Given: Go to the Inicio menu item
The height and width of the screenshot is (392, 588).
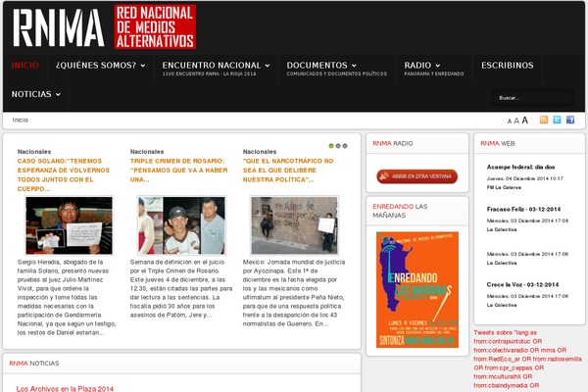Looking at the screenshot, I should (x=25, y=66).
